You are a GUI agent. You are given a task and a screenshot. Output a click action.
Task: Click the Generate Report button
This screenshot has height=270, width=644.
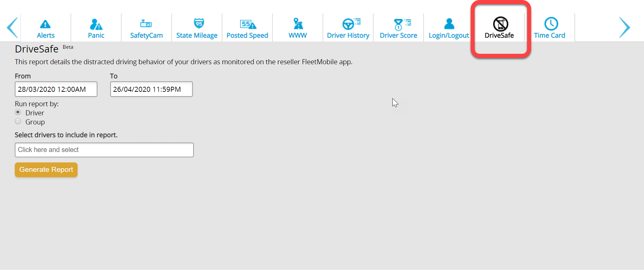tap(46, 170)
